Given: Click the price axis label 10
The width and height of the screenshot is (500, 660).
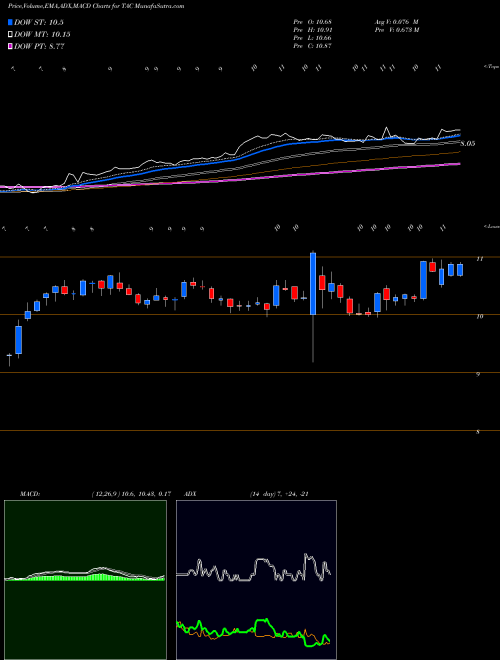Looking at the screenshot, I should click(x=479, y=317).
